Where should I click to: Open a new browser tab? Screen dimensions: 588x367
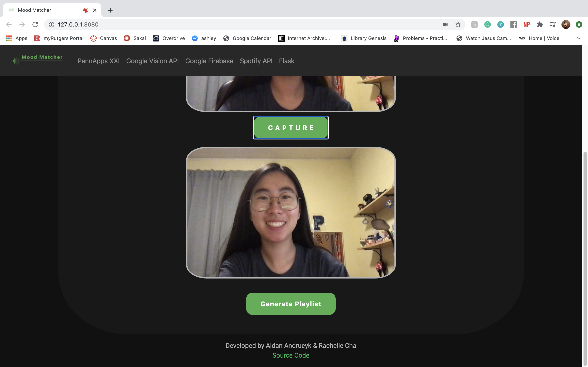tap(110, 10)
